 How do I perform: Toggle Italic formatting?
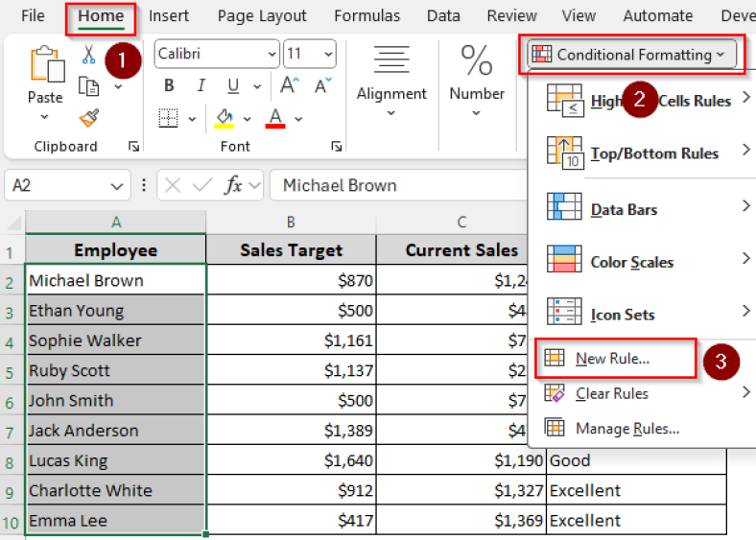tap(198, 85)
